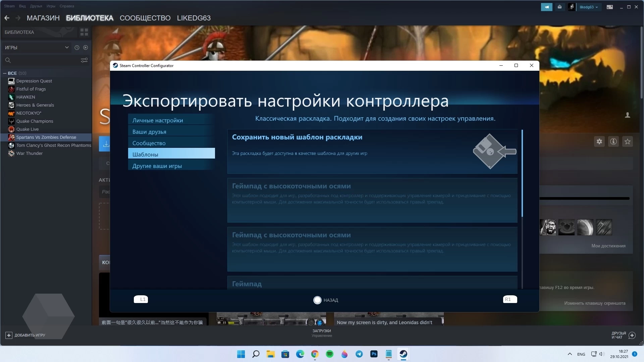Select Шаблоны category

[x=171, y=154]
